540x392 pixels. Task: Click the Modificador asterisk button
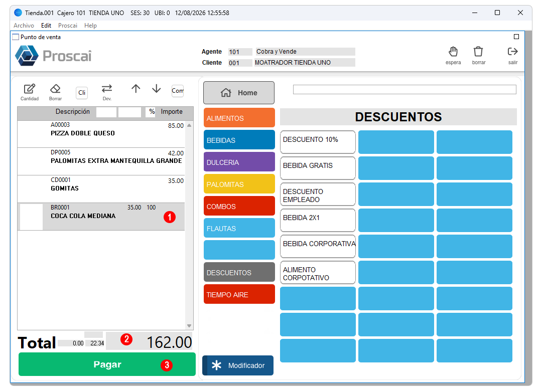(x=238, y=365)
